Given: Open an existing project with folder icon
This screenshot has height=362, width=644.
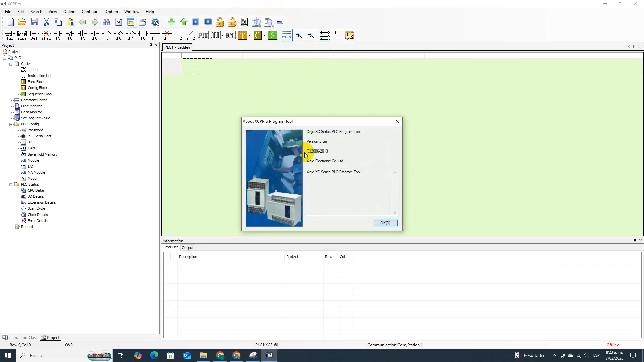Looking at the screenshot, I should [22, 22].
